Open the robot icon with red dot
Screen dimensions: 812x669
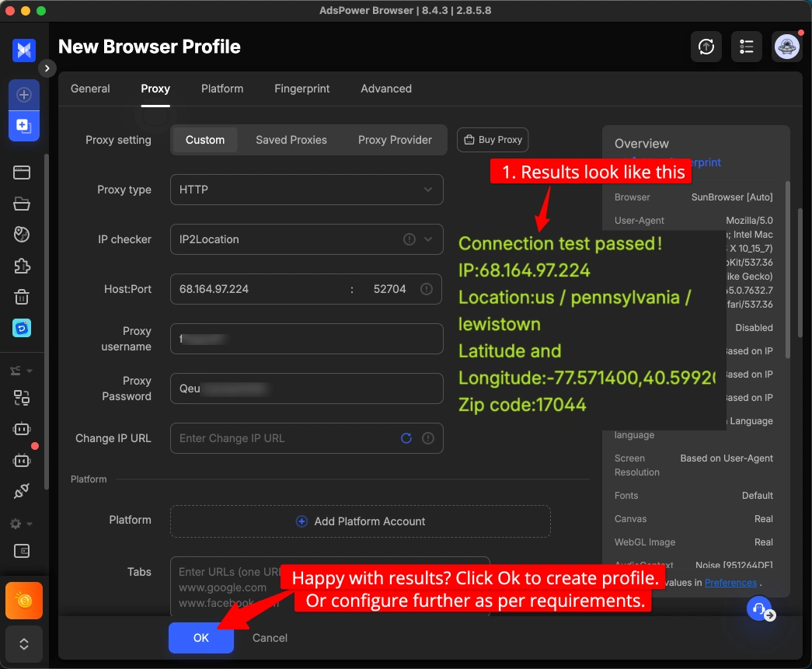point(22,460)
